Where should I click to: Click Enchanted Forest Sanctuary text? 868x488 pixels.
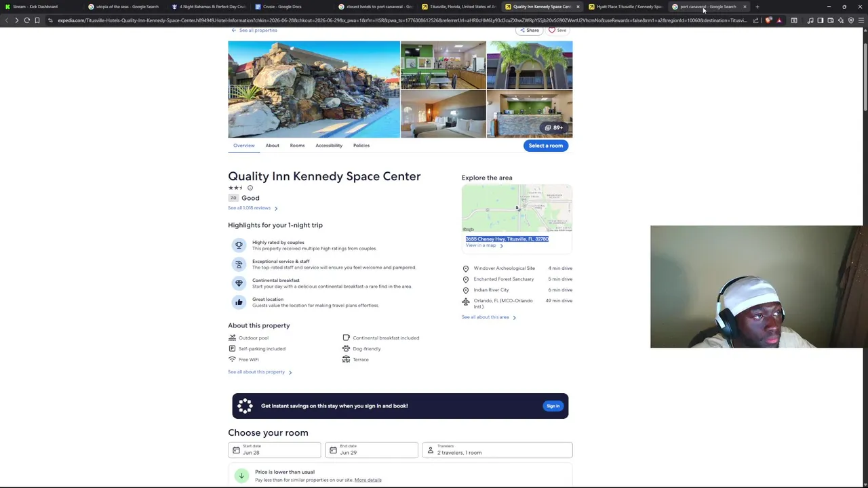pos(503,279)
